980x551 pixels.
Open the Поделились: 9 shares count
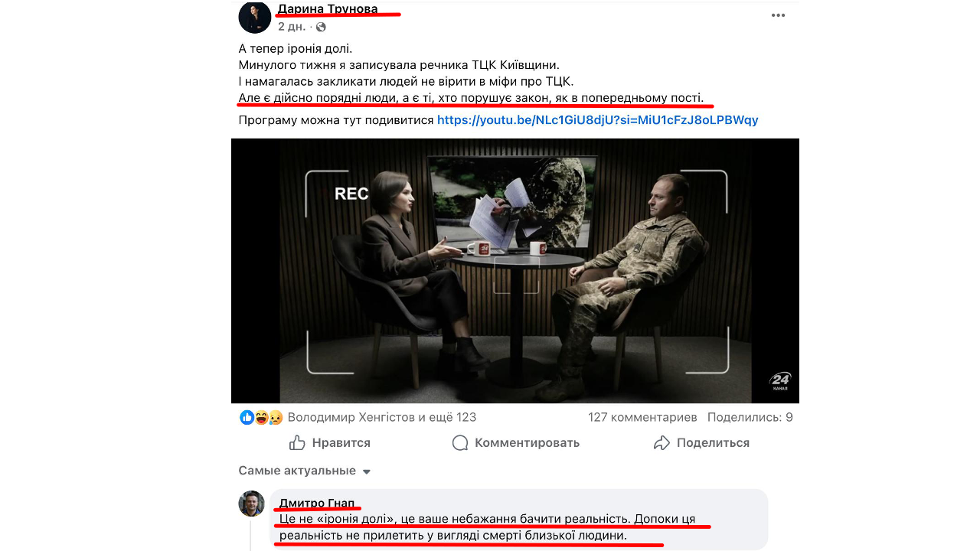click(x=750, y=417)
